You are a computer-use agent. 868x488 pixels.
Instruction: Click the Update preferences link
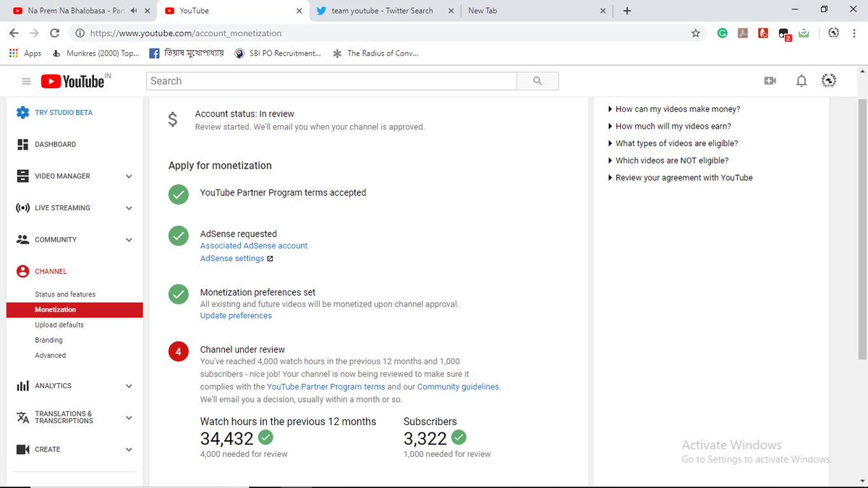236,316
